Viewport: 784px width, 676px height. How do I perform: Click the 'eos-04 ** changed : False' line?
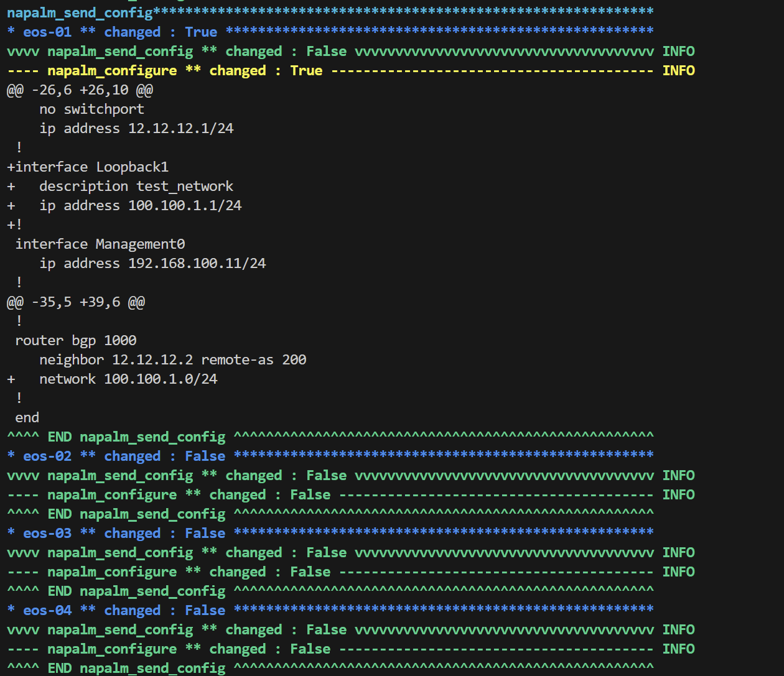[x=330, y=610]
